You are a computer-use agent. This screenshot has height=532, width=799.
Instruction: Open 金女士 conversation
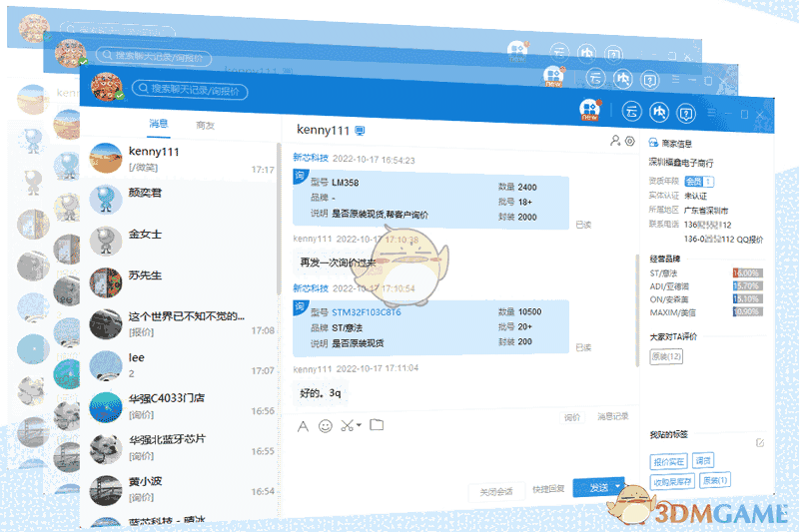tap(179, 241)
